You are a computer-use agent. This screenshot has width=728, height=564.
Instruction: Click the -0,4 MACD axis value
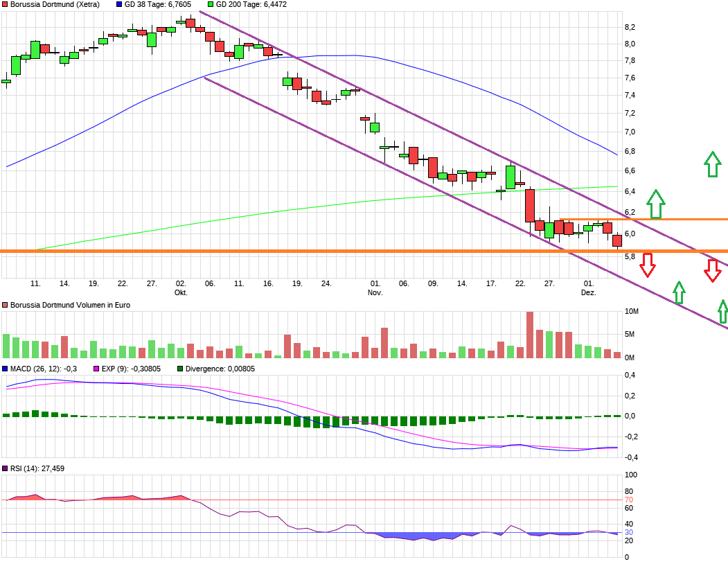[631, 457]
